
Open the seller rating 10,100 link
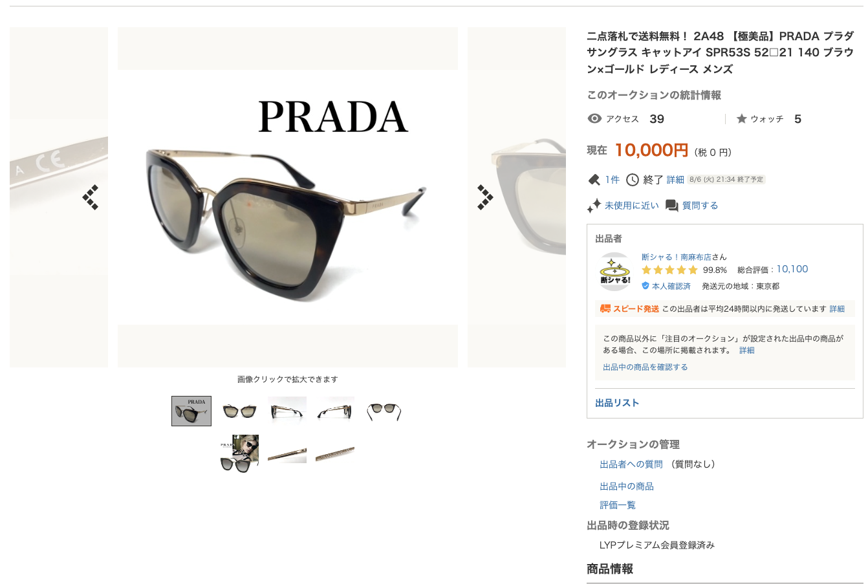point(792,269)
